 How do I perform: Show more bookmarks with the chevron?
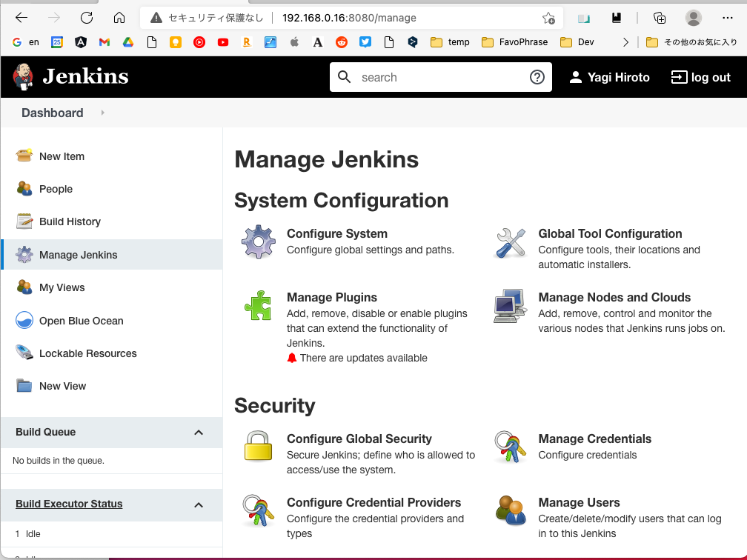(x=625, y=42)
